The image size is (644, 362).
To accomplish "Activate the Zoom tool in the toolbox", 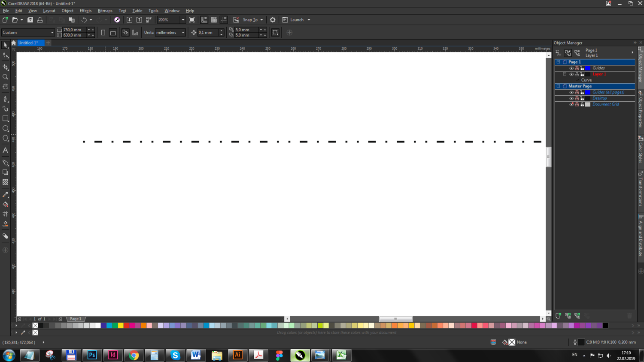I will point(6,77).
